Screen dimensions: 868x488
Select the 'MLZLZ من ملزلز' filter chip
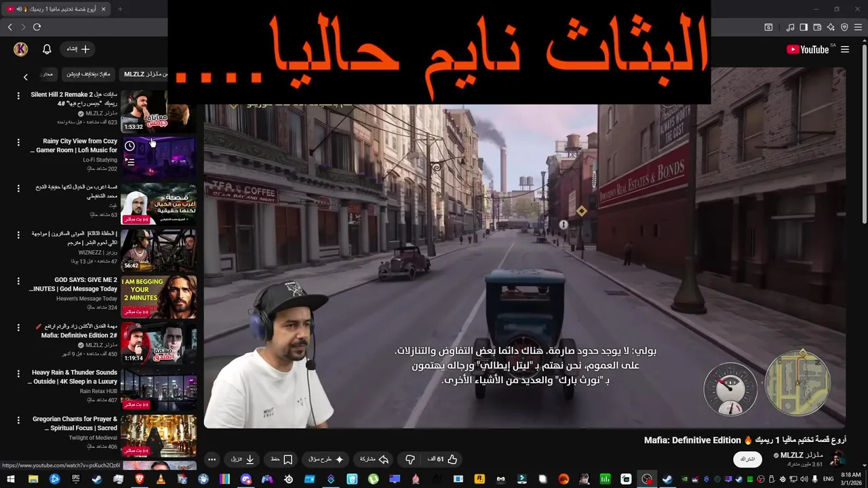point(143,74)
